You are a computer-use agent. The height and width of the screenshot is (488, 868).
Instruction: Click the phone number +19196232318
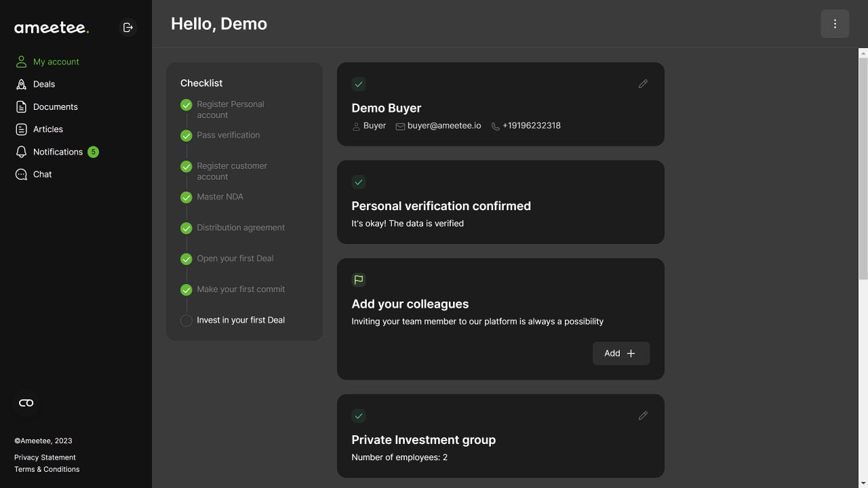pyautogui.click(x=532, y=125)
